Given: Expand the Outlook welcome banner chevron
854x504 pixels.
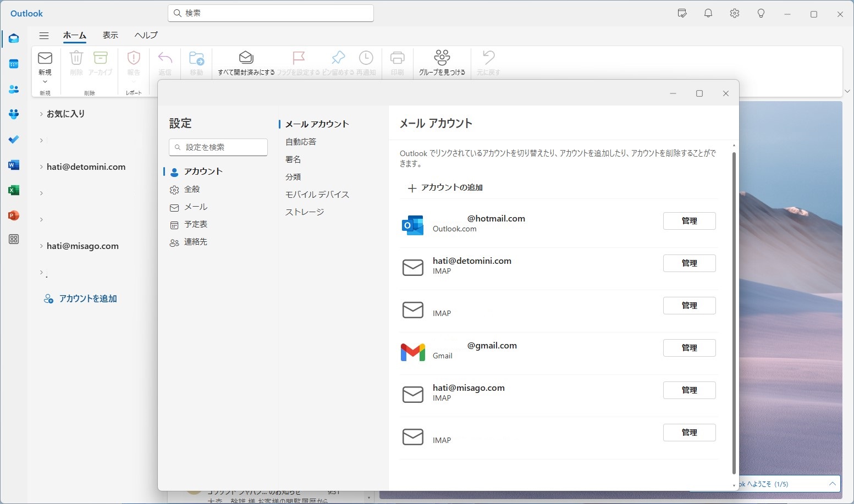Looking at the screenshot, I should tap(833, 484).
